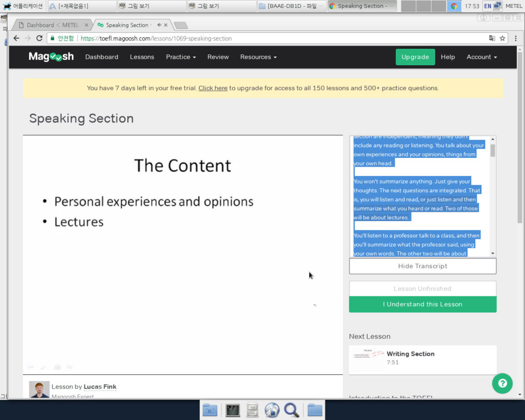Open the green help question mark bubble

pos(502,383)
